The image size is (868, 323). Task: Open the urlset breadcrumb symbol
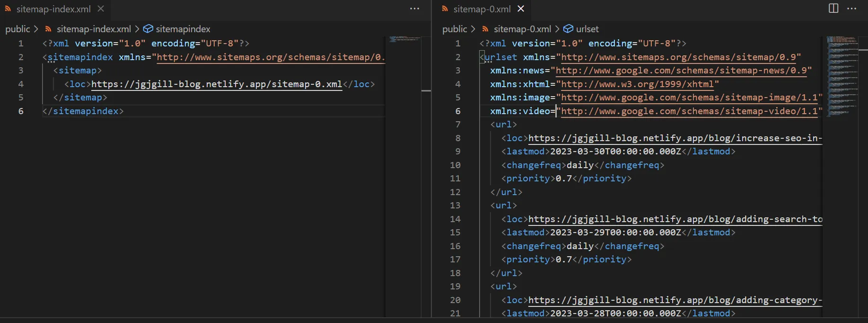pos(587,29)
